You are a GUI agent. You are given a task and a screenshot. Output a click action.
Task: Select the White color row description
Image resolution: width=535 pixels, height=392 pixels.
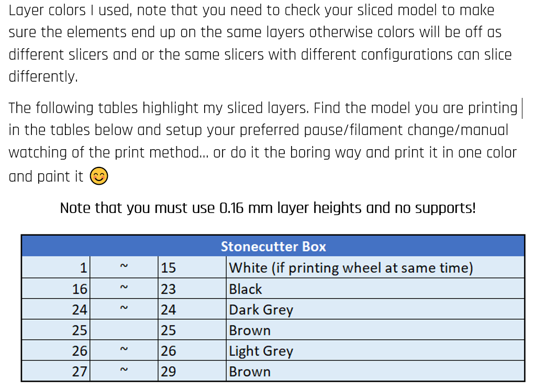point(375,267)
